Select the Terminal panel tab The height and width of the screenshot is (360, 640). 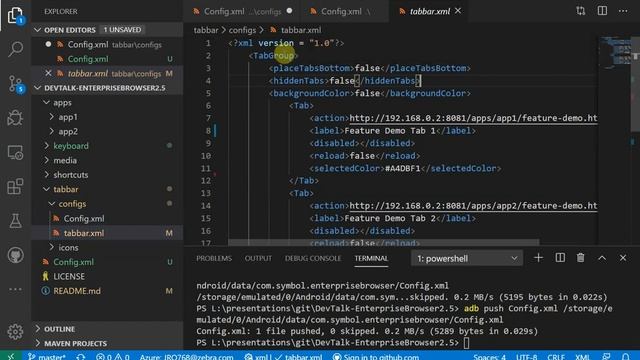pyautogui.click(x=371, y=258)
